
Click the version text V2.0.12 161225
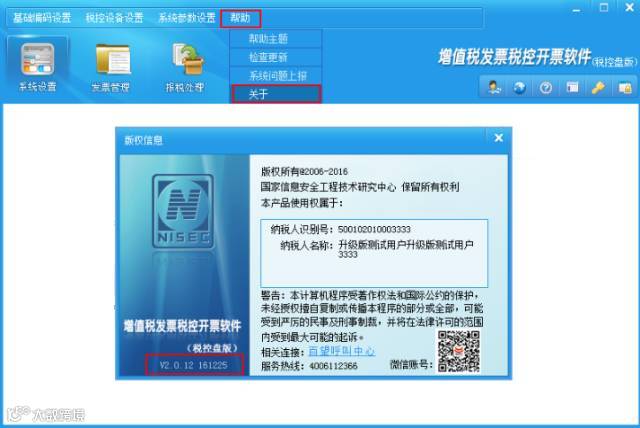tap(193, 365)
